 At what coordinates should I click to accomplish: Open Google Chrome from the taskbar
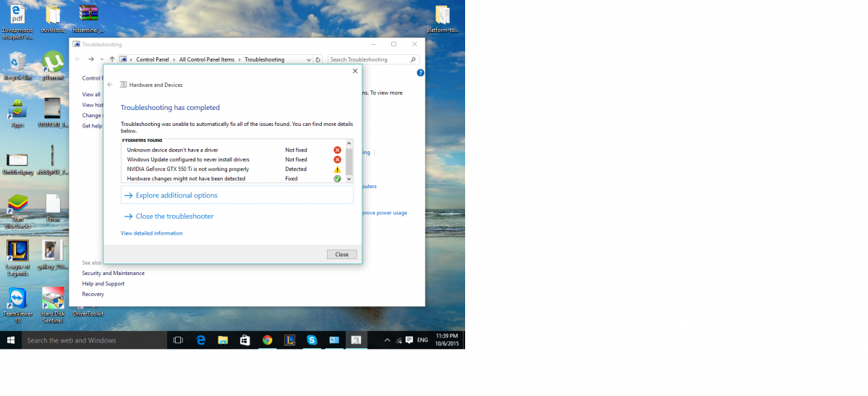click(x=268, y=340)
